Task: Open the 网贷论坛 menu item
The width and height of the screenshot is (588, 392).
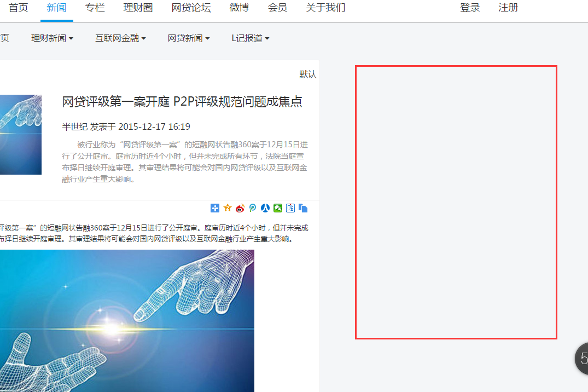Action: (x=191, y=8)
